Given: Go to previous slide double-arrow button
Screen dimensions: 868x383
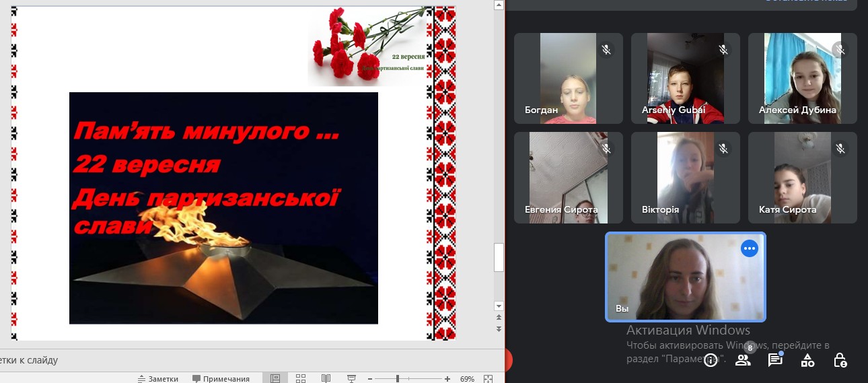Looking at the screenshot, I should (x=499, y=317).
